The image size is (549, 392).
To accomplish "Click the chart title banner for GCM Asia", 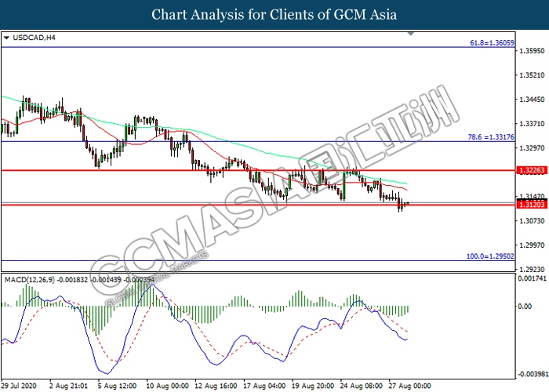I will click(x=274, y=14).
